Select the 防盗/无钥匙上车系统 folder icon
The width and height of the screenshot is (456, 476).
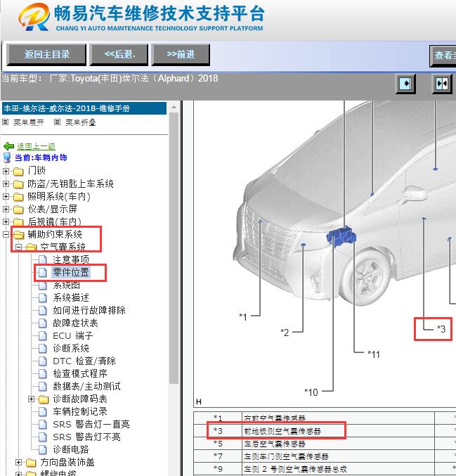pos(18,184)
